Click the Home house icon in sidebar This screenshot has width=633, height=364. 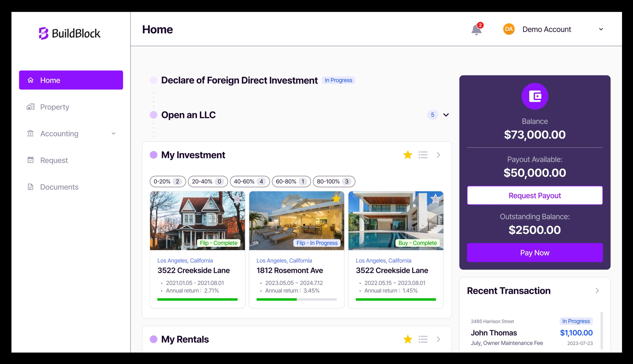click(x=30, y=80)
